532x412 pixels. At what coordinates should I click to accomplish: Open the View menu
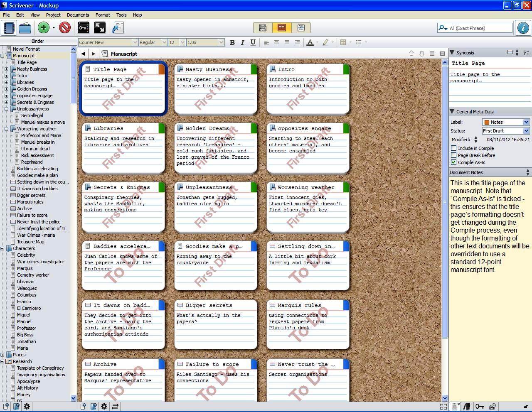[35, 15]
